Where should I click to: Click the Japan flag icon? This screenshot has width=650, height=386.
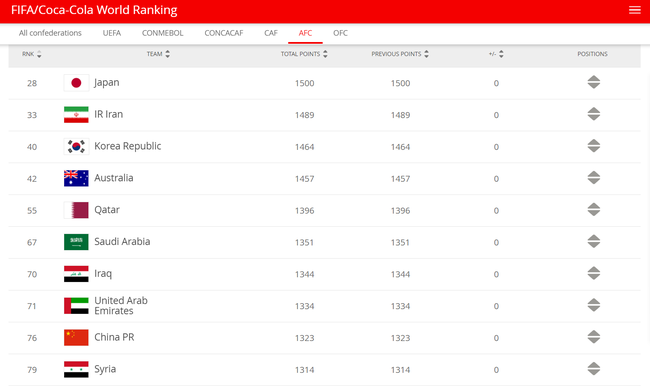point(76,83)
